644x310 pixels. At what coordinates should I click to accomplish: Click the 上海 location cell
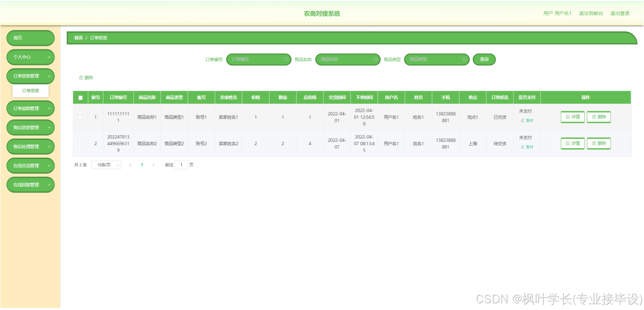(472, 144)
